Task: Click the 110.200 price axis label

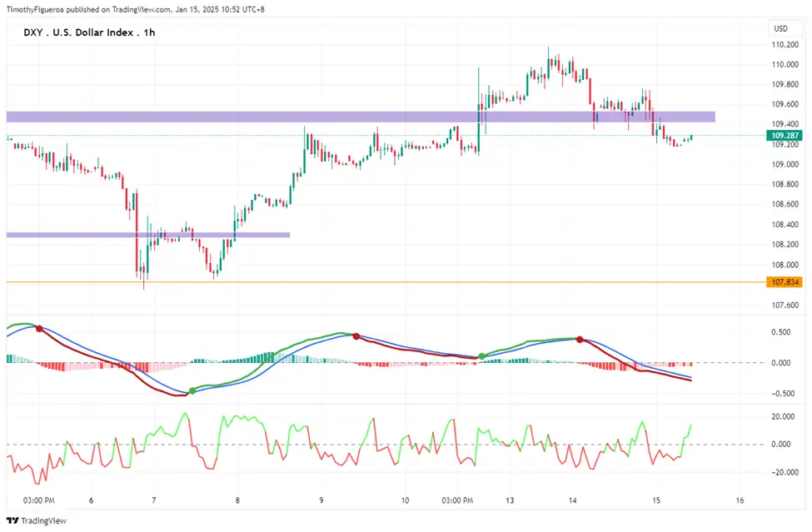Action: pyautogui.click(x=785, y=45)
